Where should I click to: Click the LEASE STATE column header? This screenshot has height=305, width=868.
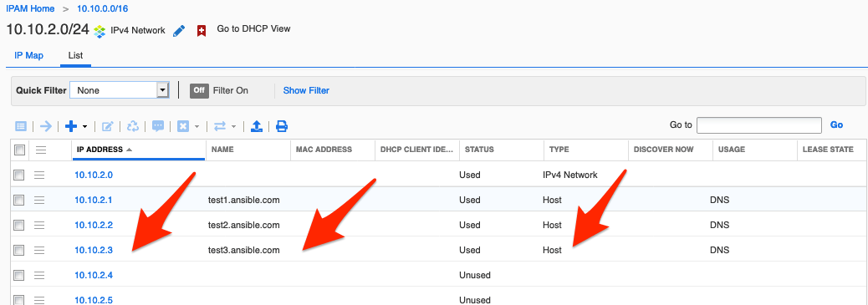coord(833,150)
